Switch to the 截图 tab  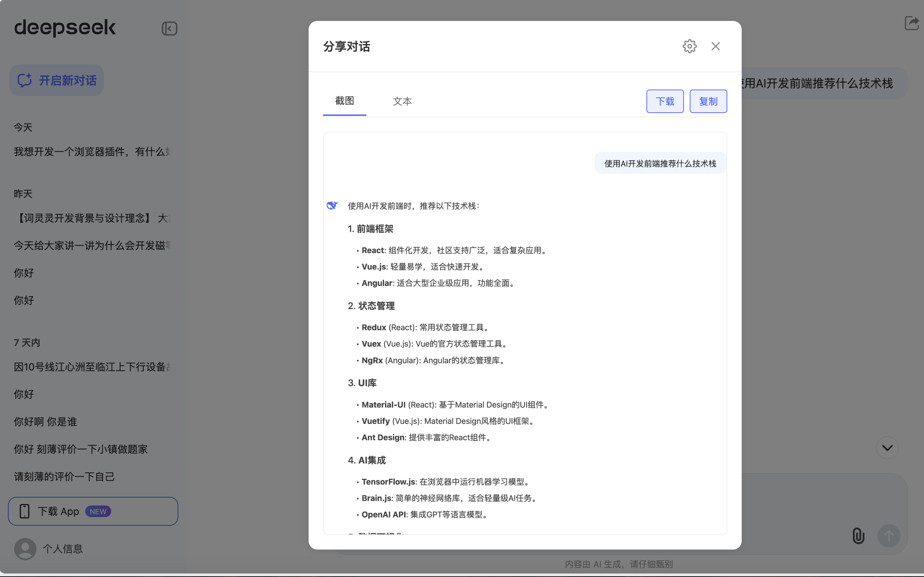[344, 101]
